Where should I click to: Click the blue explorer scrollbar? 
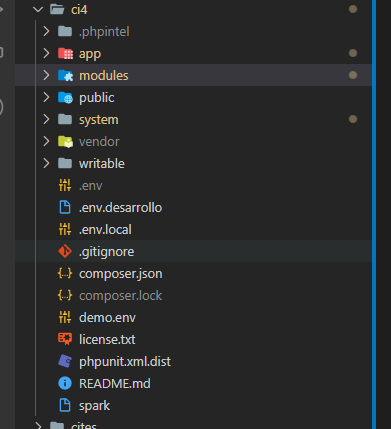click(x=374, y=214)
